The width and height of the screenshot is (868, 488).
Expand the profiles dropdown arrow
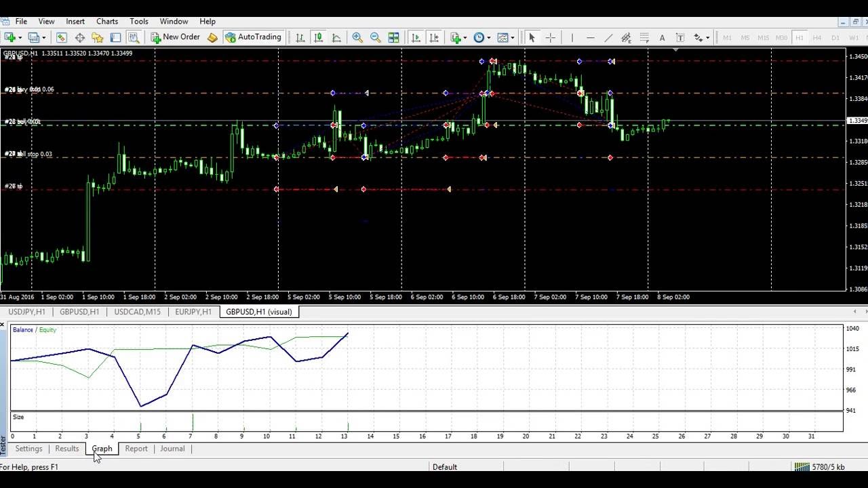pyautogui.click(x=43, y=37)
